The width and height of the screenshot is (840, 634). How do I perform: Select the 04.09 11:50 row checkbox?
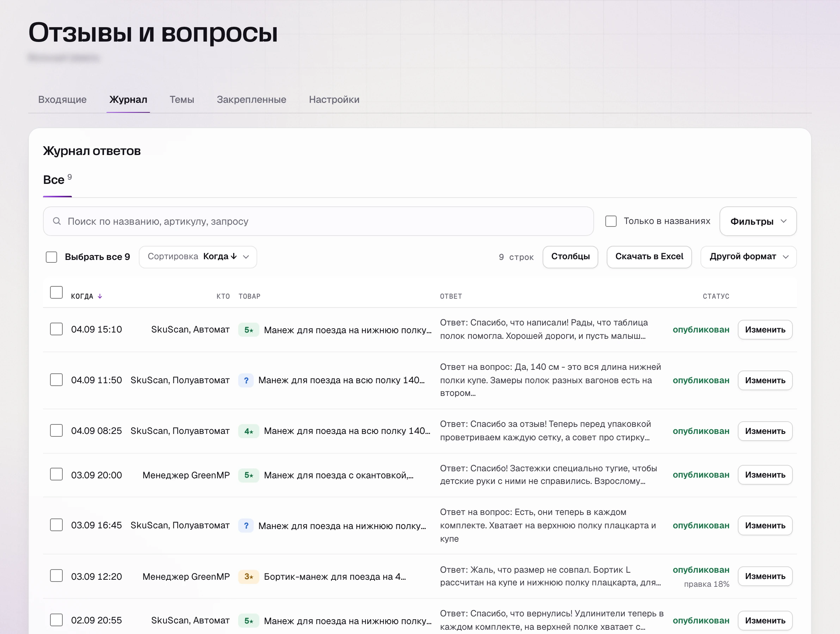click(56, 380)
